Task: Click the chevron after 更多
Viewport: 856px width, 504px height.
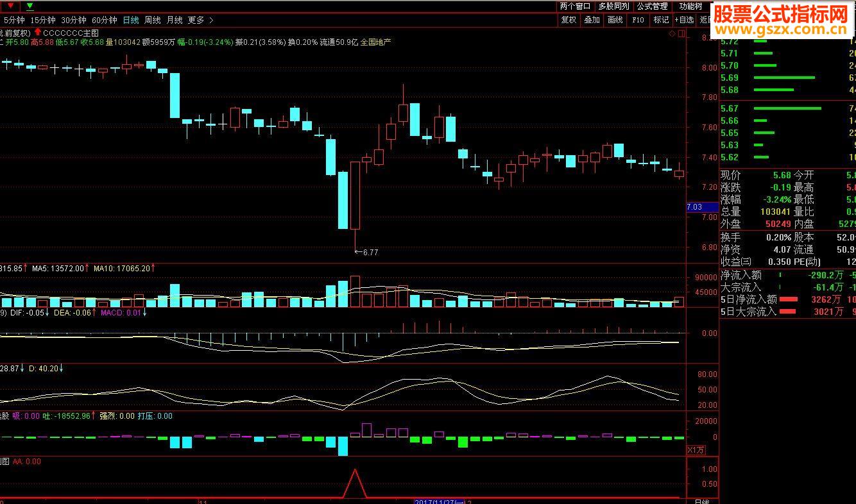Action: click(x=211, y=20)
